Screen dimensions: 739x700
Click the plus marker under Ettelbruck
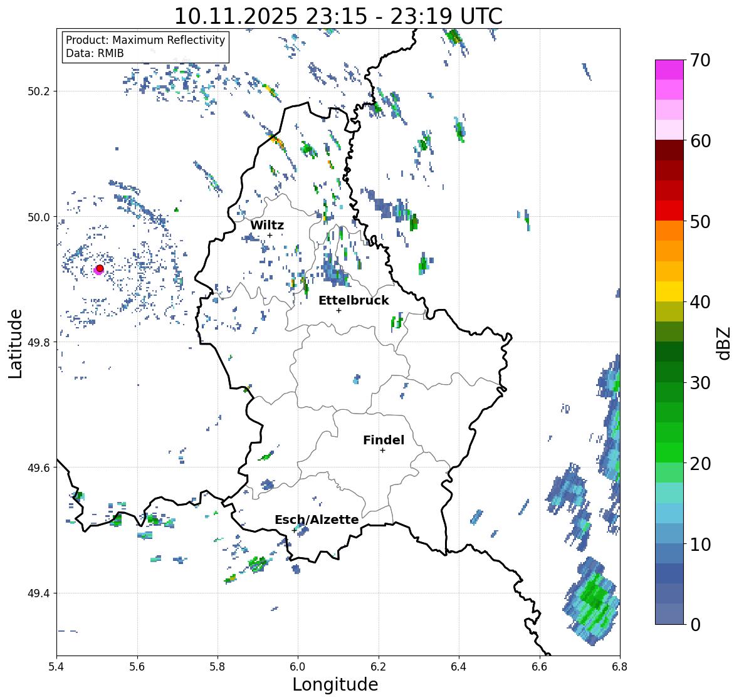pos(338,310)
